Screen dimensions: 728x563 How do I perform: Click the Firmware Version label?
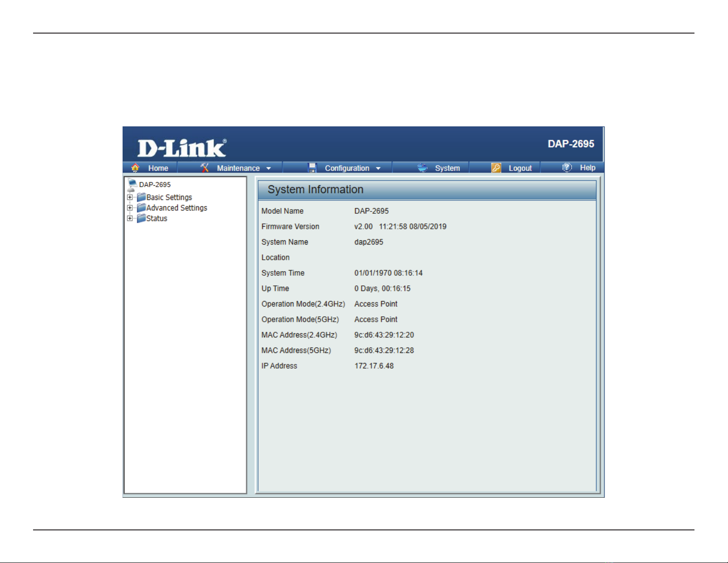coord(290,227)
